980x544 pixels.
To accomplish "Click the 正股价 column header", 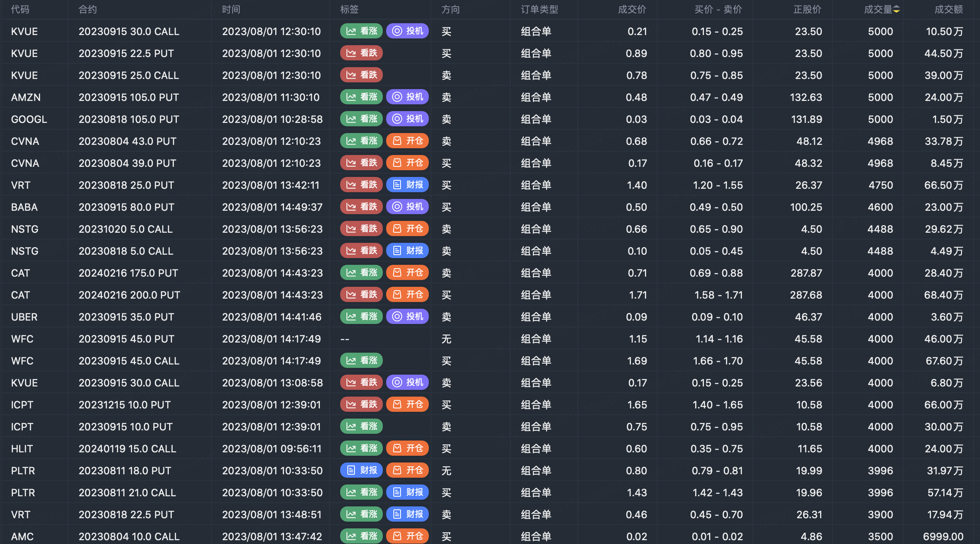I will [807, 9].
